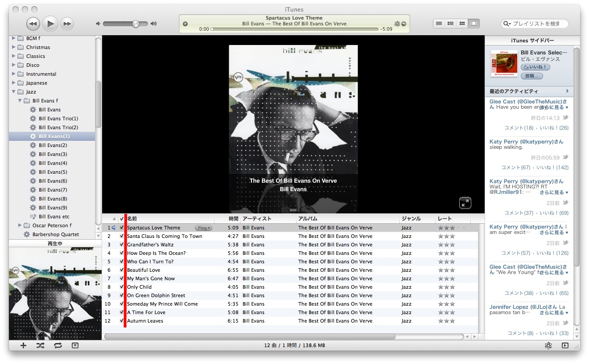
Task: Open 最近のアクティビティ section arrow
Action: coord(567,91)
